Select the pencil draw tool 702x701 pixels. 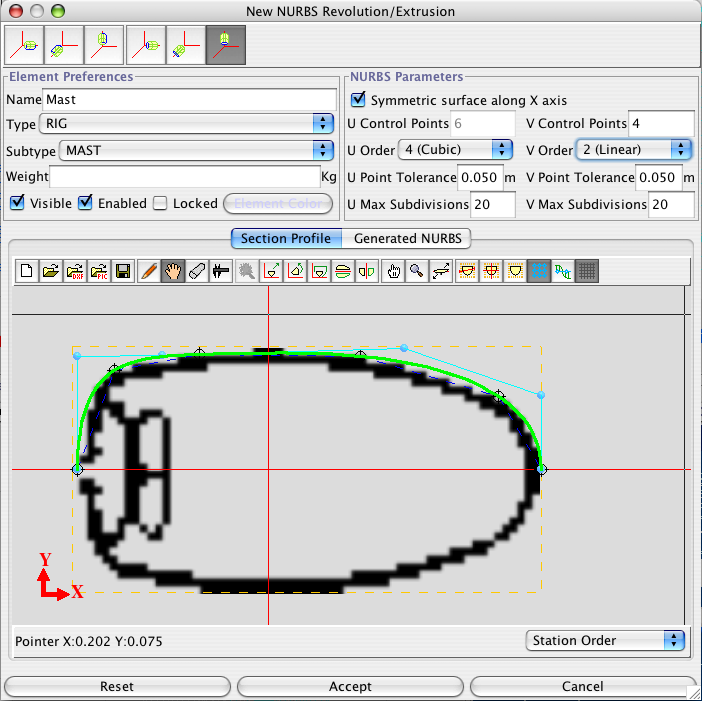click(149, 270)
